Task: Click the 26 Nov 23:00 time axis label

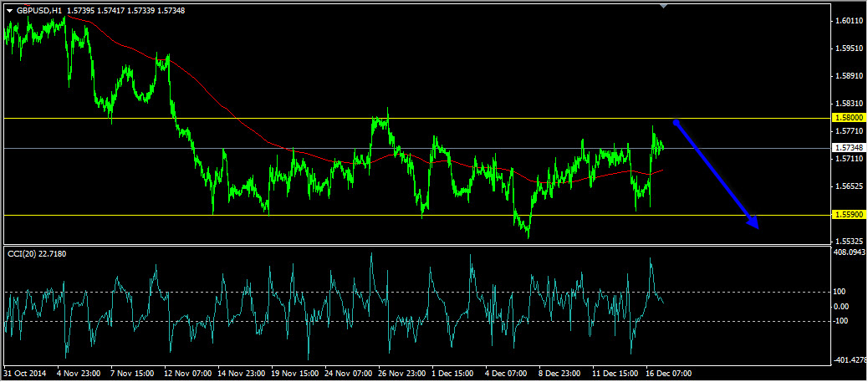Action: [403, 374]
